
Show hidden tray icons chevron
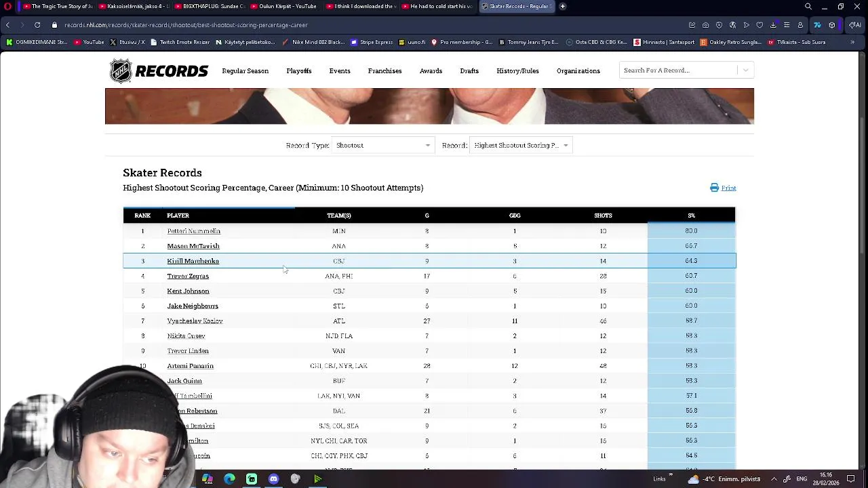[x=774, y=479]
